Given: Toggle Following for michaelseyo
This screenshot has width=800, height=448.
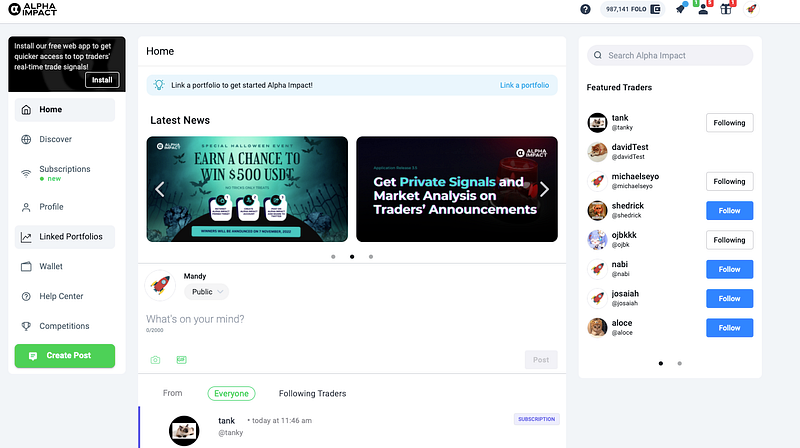Looking at the screenshot, I should pyautogui.click(x=730, y=182).
